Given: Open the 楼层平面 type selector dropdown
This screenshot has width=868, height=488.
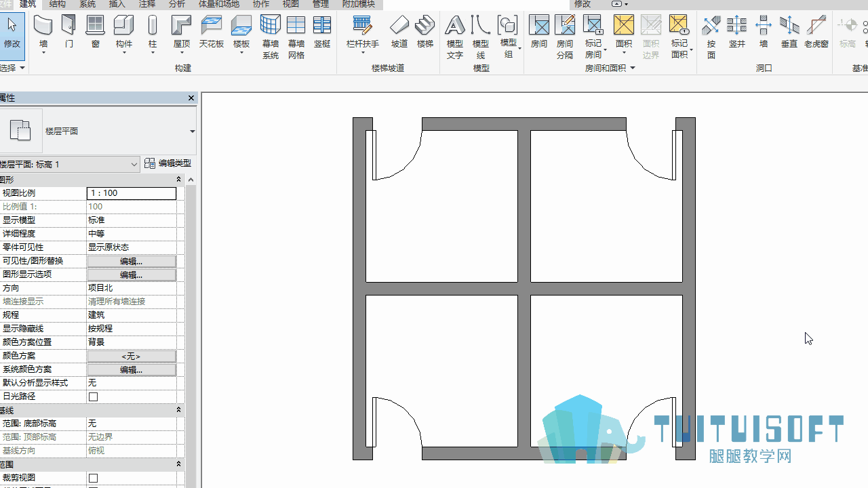Looking at the screenshot, I should (192, 131).
